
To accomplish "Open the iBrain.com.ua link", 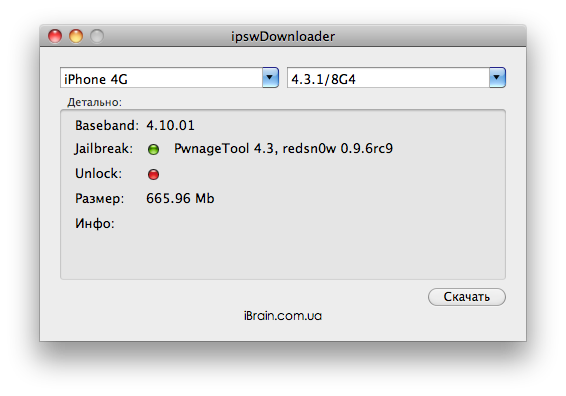I will (x=283, y=316).
